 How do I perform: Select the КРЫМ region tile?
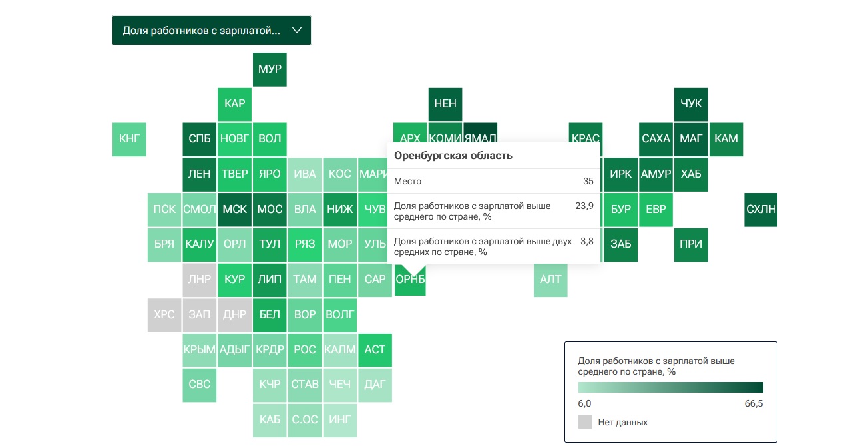tap(200, 349)
